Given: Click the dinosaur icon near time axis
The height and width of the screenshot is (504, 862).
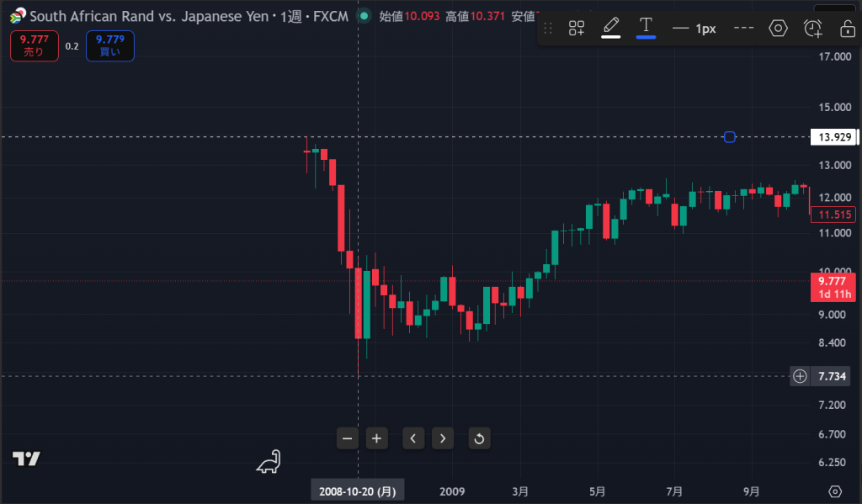Looking at the screenshot, I should point(269,462).
